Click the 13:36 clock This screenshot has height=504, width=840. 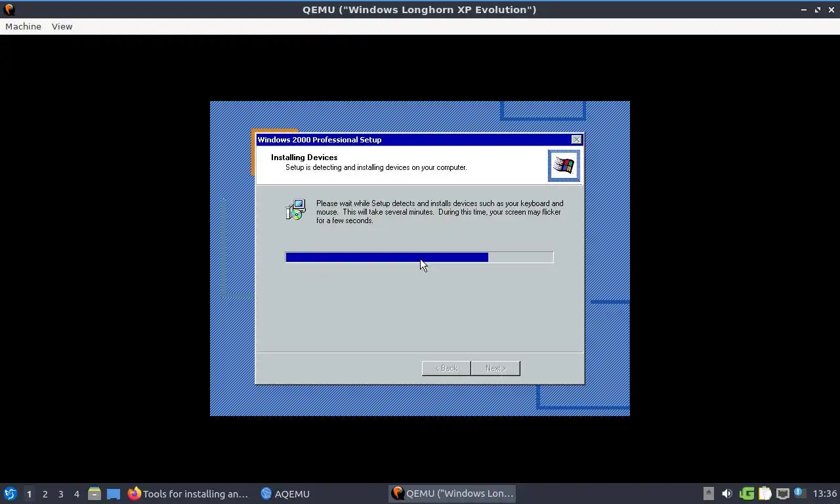(824, 493)
